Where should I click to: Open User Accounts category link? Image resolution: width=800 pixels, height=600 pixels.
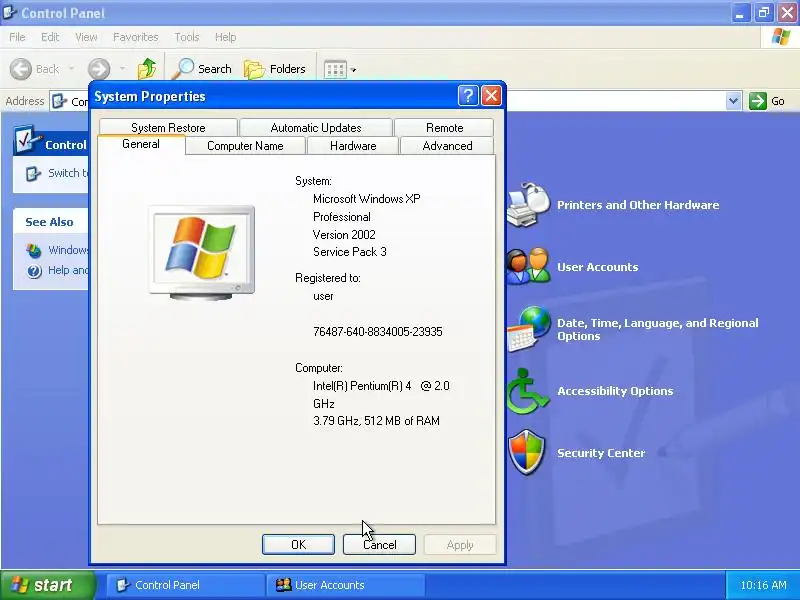(597, 267)
